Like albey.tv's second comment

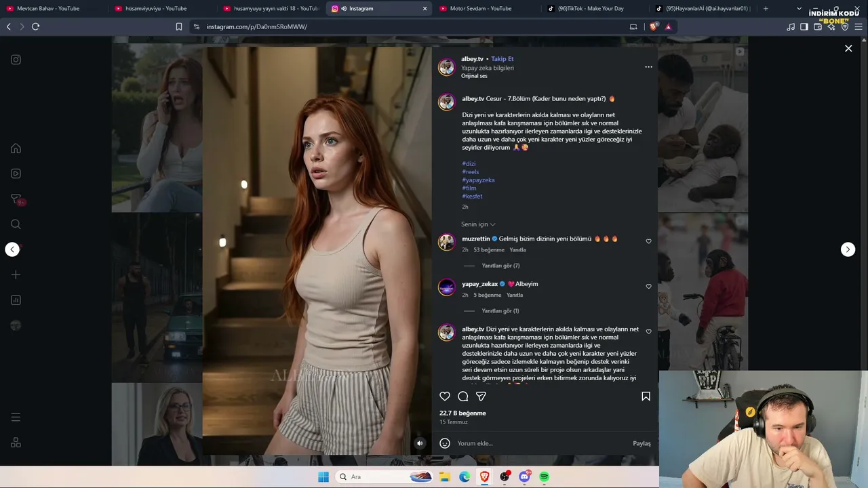tap(648, 332)
